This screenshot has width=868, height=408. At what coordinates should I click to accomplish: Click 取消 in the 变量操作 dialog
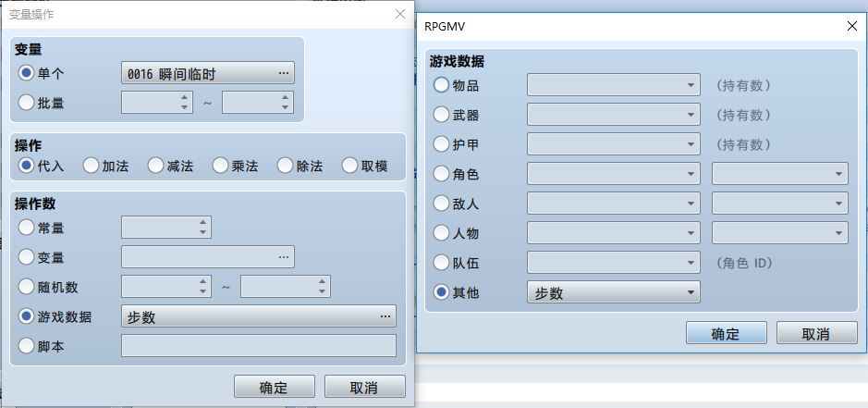(x=364, y=387)
